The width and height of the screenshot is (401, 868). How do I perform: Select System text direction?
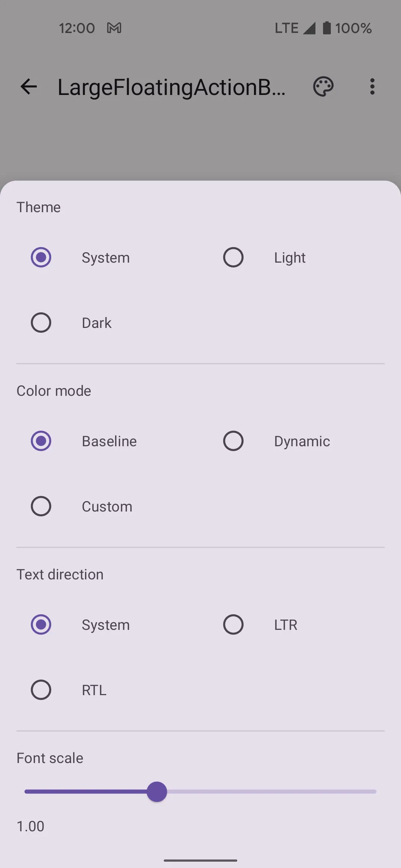(x=41, y=625)
